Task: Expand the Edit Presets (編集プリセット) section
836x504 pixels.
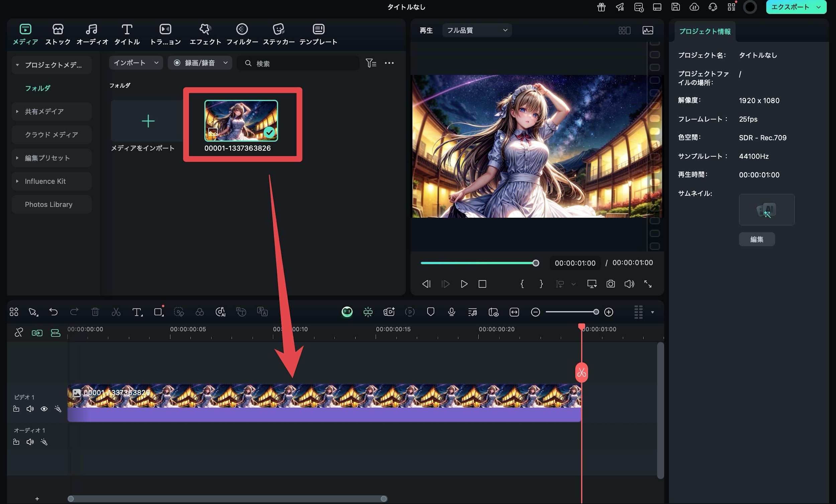Action: tap(17, 158)
